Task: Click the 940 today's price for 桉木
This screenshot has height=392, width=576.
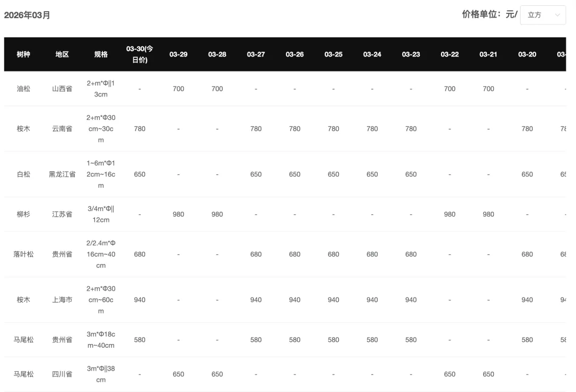Action: (x=140, y=300)
